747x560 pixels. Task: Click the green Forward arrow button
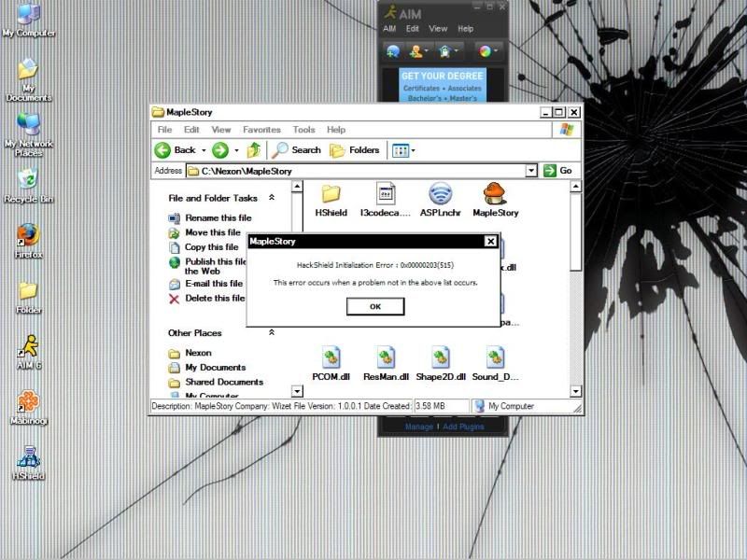220,150
